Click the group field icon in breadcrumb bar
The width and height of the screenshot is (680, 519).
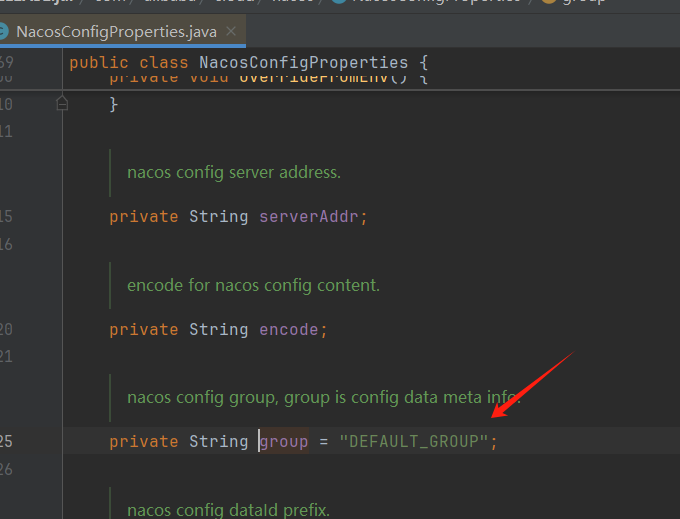coord(548,1)
